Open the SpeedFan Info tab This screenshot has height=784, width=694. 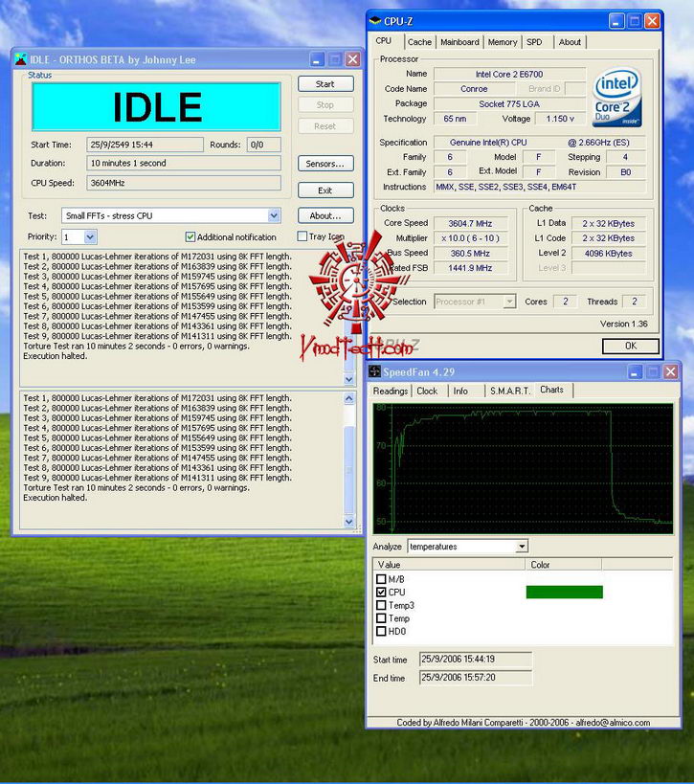pyautogui.click(x=460, y=391)
